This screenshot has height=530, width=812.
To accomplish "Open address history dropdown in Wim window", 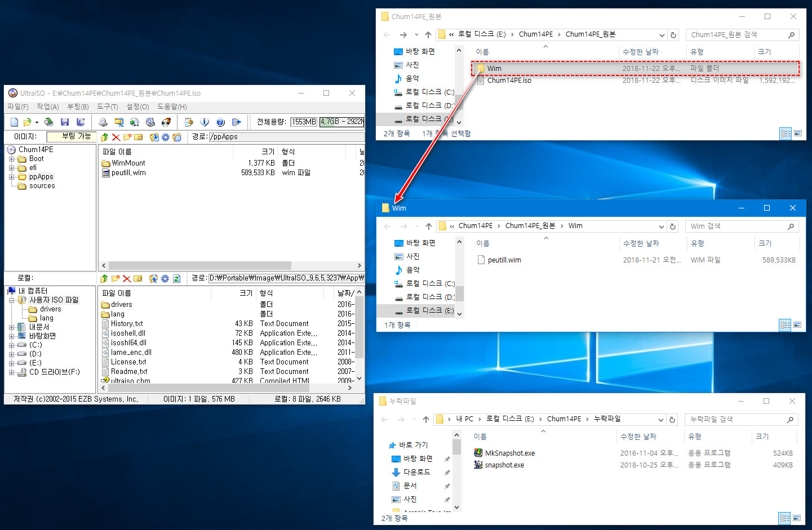I will tap(661, 226).
